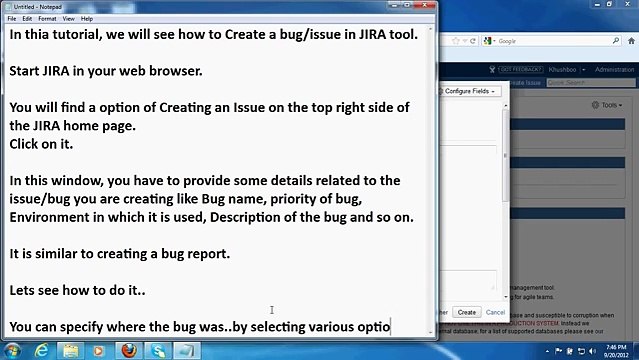Click Firefox Home icon
Image resolution: width=639 pixels, height=360 pixels.
[631, 41]
